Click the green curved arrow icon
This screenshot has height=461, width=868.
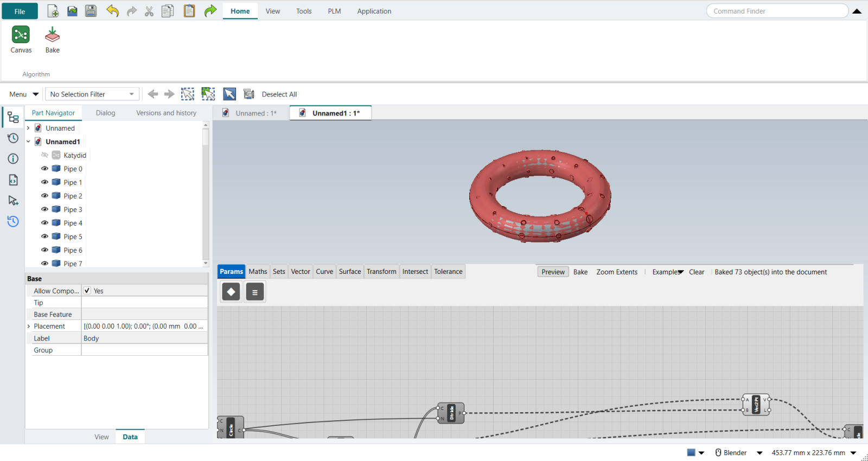(210, 11)
